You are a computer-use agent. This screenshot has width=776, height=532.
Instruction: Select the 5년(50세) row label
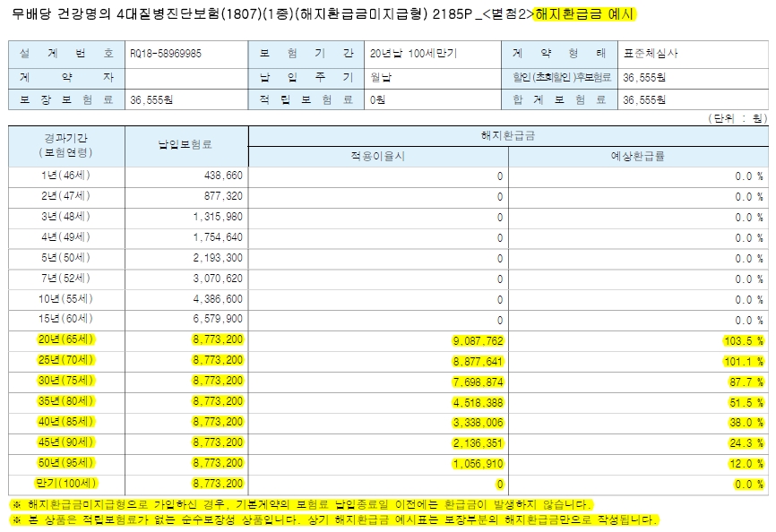click(x=65, y=258)
